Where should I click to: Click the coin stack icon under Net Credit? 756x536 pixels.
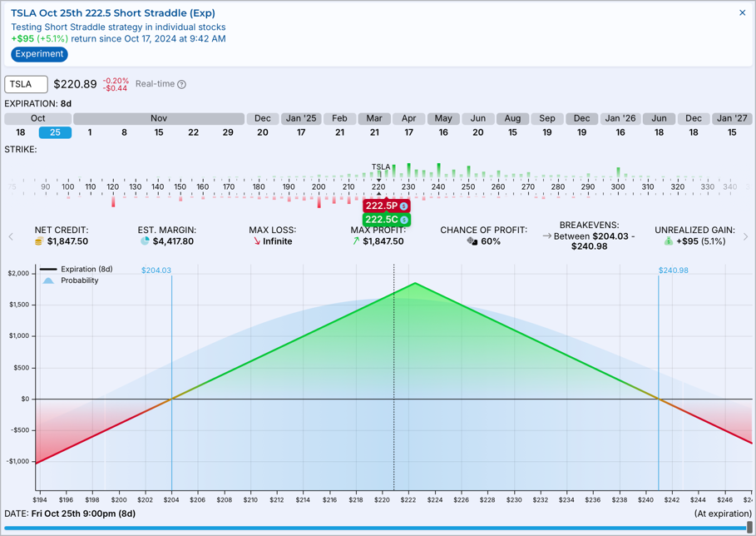[39, 241]
